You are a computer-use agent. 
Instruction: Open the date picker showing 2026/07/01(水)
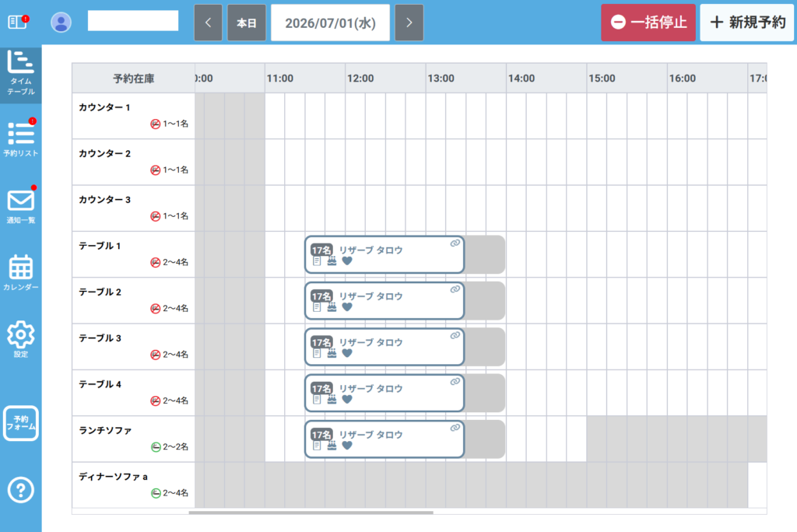pos(330,23)
